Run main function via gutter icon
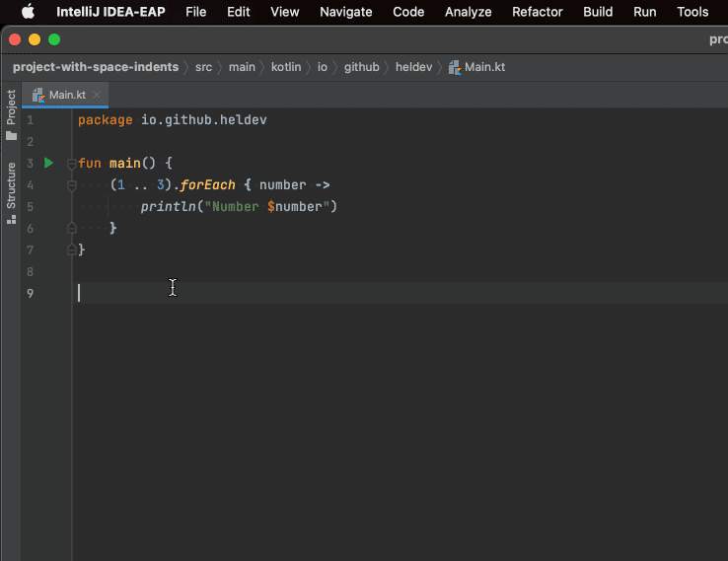Image resolution: width=728 pixels, height=561 pixels. (x=48, y=163)
